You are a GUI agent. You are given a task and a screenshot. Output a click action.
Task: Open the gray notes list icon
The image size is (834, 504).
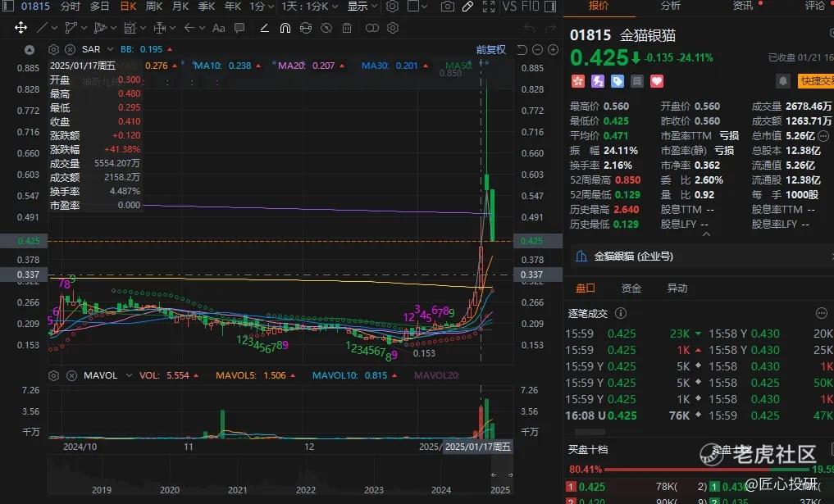tap(637, 81)
